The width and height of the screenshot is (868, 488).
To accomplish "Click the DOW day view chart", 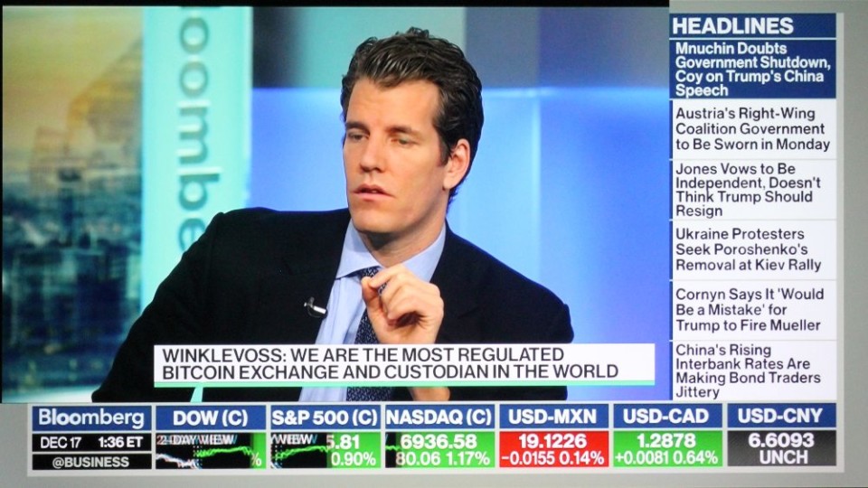I will (211, 450).
